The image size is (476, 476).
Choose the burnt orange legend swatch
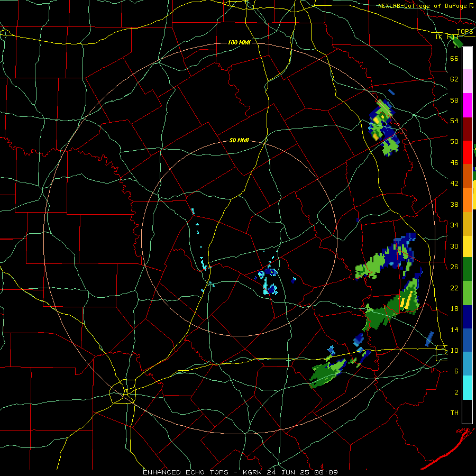467,176
